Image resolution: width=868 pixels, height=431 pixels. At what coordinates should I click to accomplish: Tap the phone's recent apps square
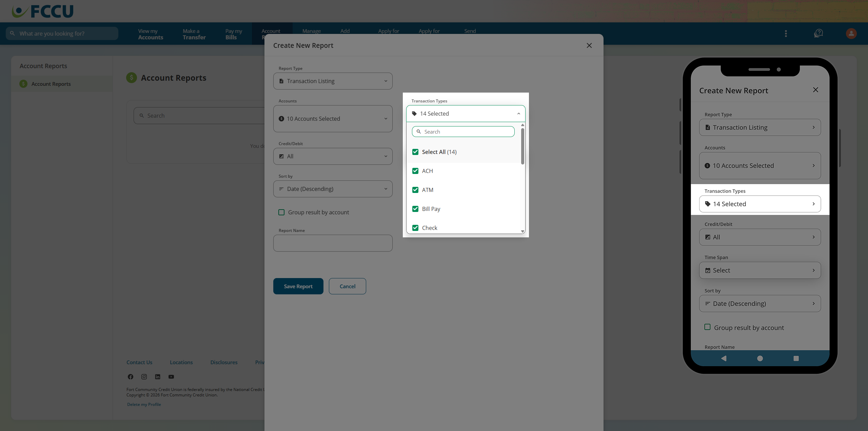click(796, 358)
